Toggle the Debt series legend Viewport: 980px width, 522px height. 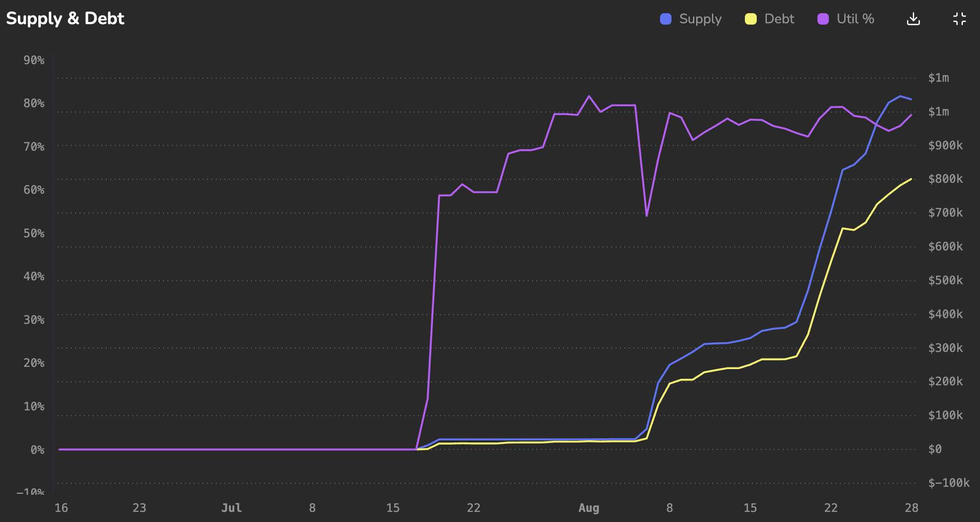pyautogui.click(x=779, y=19)
